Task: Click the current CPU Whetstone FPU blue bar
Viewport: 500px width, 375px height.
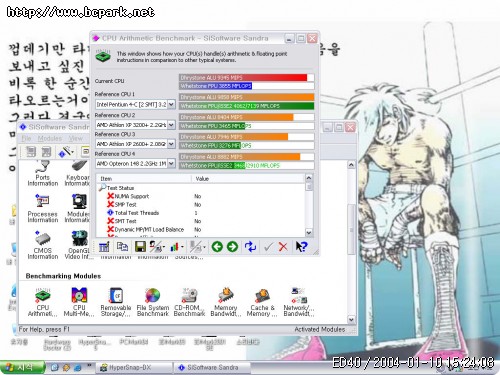Action: 216,86
